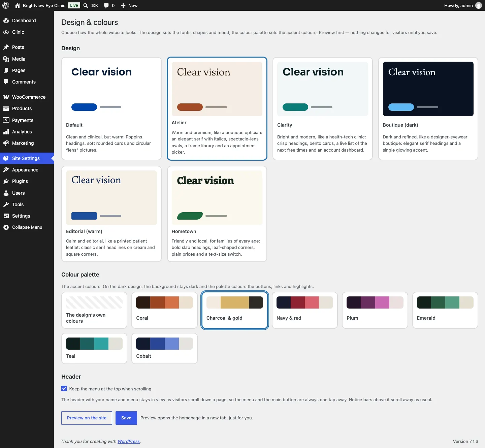
Task: Pick the Hometown design card
Action: 217,214
